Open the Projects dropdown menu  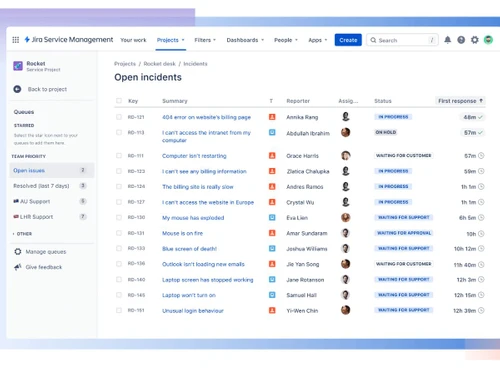(x=171, y=40)
